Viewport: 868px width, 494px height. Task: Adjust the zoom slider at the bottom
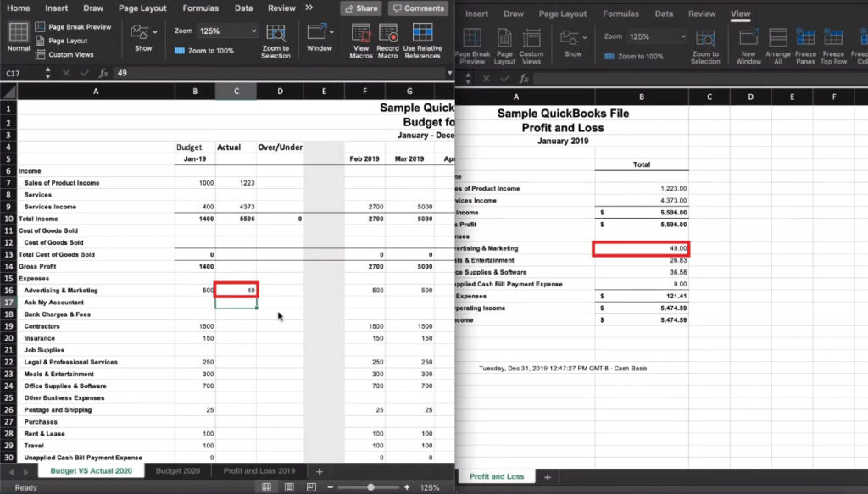(x=369, y=487)
